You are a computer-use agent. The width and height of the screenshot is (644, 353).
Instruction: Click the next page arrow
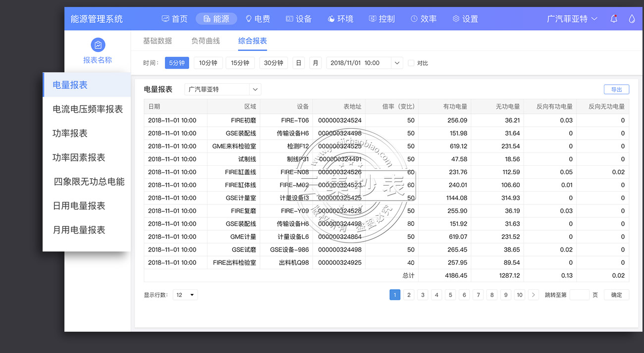point(534,295)
